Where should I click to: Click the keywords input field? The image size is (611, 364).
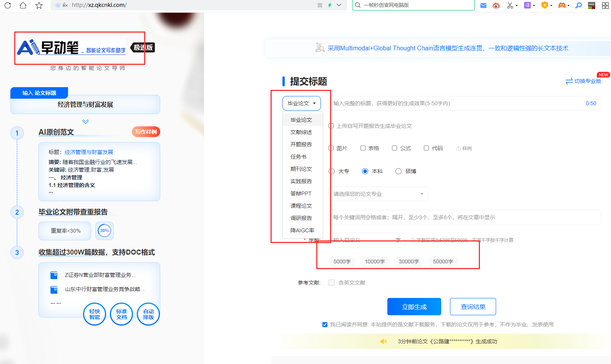tap(465, 217)
